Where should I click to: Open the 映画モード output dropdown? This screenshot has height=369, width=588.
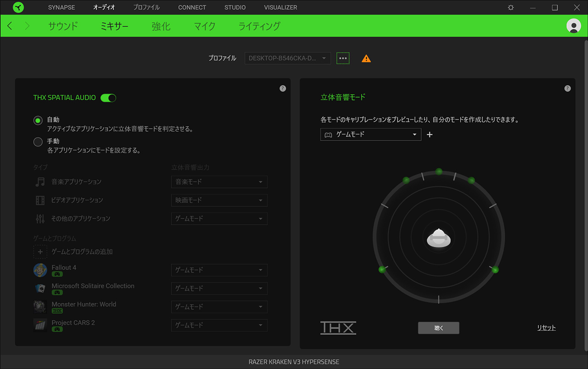point(219,200)
